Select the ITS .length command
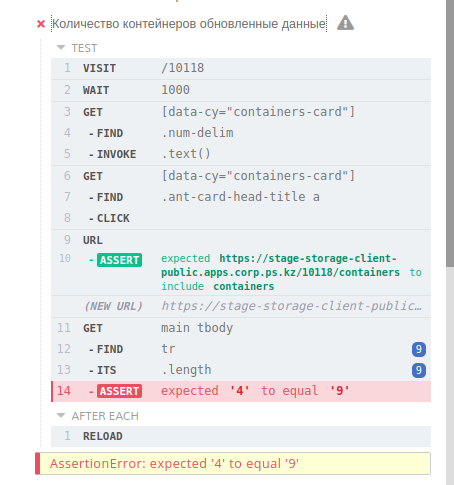 pyautogui.click(x=241, y=370)
